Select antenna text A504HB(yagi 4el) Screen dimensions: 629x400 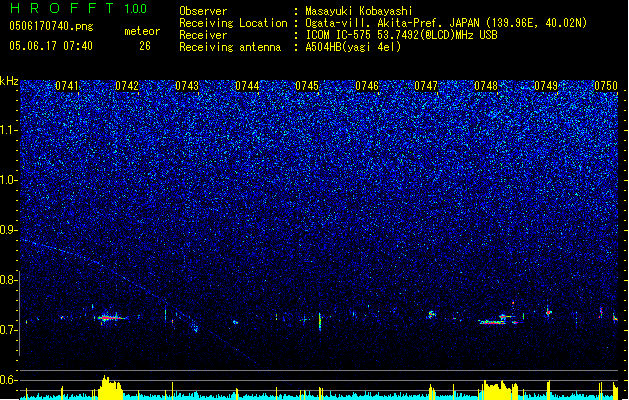(353, 47)
